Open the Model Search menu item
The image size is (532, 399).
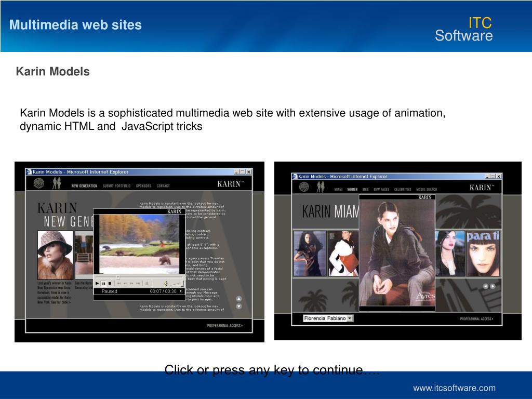(427, 189)
